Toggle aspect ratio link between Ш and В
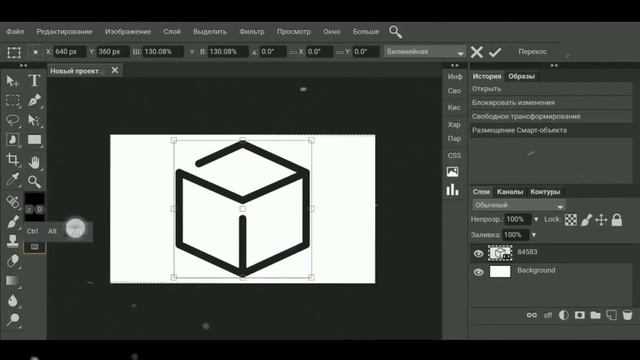 pos(192,52)
